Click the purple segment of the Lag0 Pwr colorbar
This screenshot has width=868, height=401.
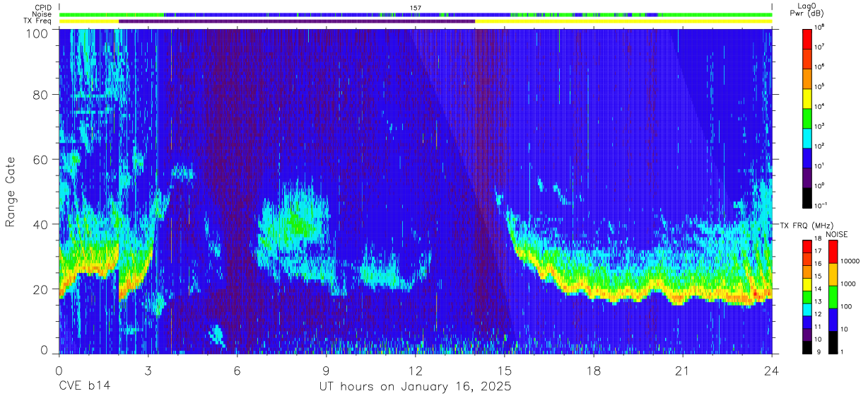click(807, 177)
